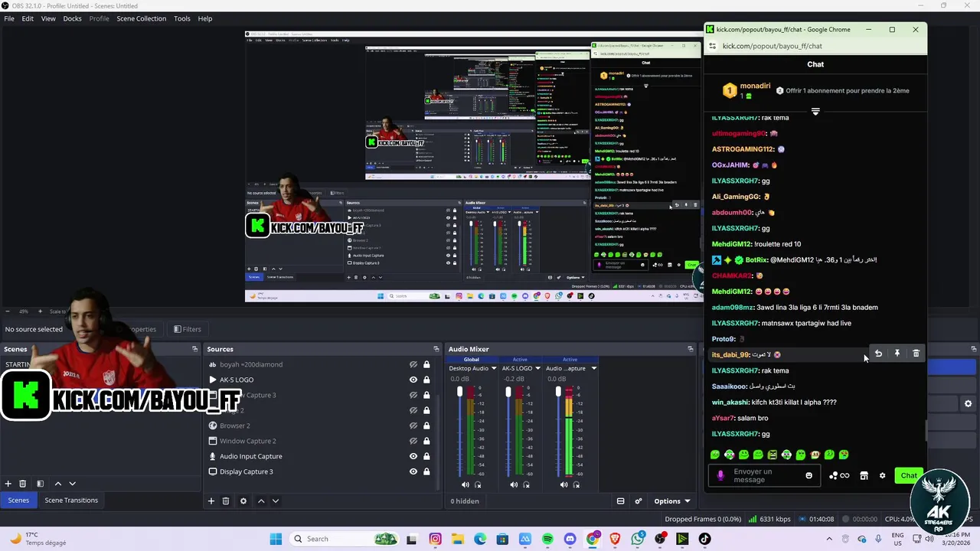
Task: Pop out the Scenes dock
Action: 194,349
